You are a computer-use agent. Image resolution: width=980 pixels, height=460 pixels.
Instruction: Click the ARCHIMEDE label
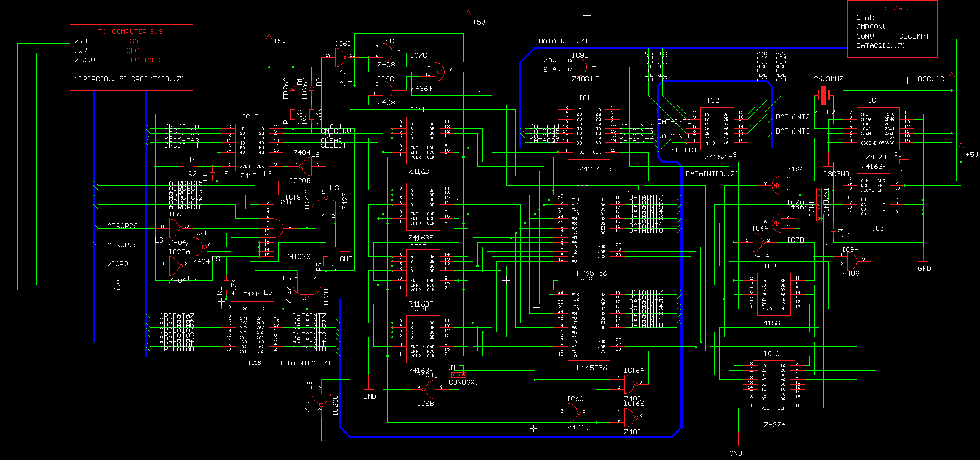coord(146,60)
